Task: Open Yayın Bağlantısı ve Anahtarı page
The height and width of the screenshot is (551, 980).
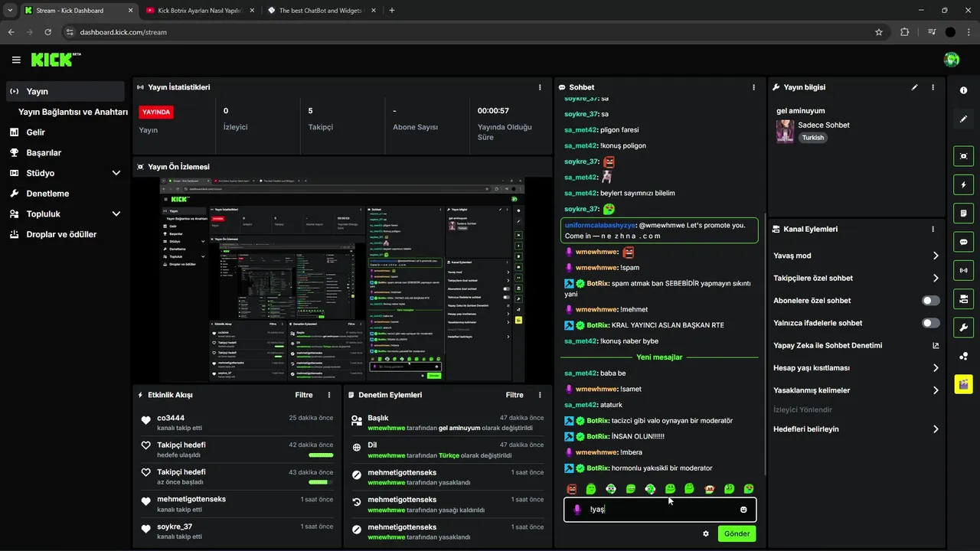Action: (73, 112)
